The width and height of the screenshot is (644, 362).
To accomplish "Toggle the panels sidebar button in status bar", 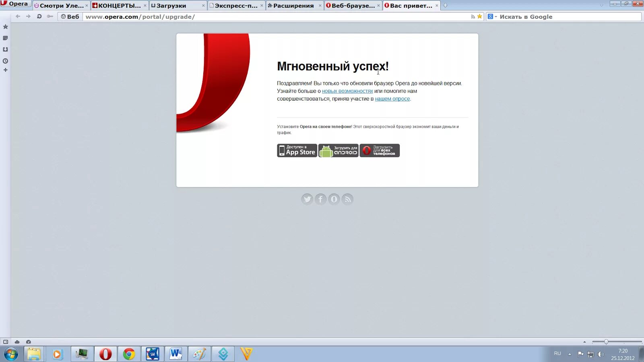I will [x=6, y=342].
